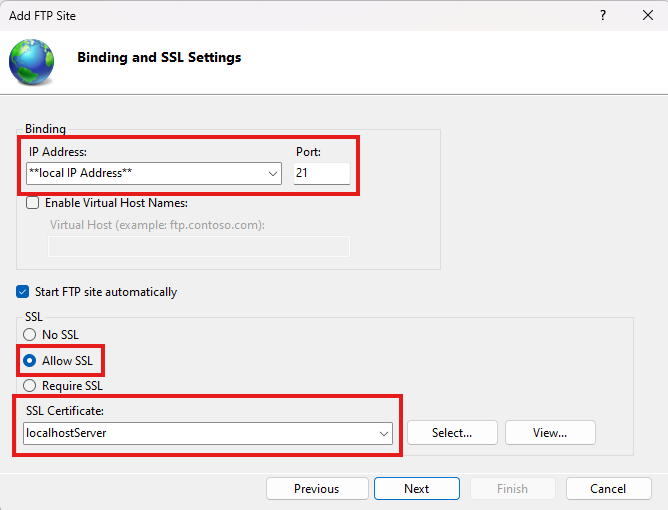Click the Virtual Host text box
Screen dimensions: 668x510
point(199,246)
